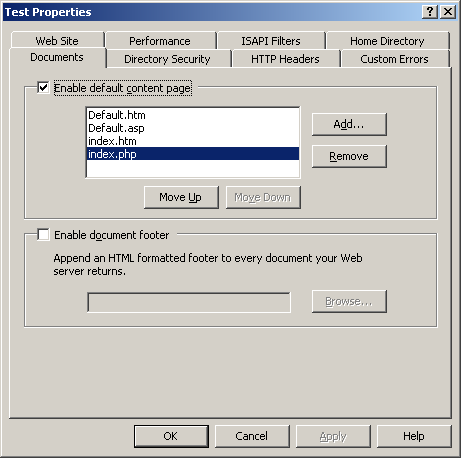This screenshot has width=461, height=458.
Task: Enable document footer checkbox
Action: [43, 234]
